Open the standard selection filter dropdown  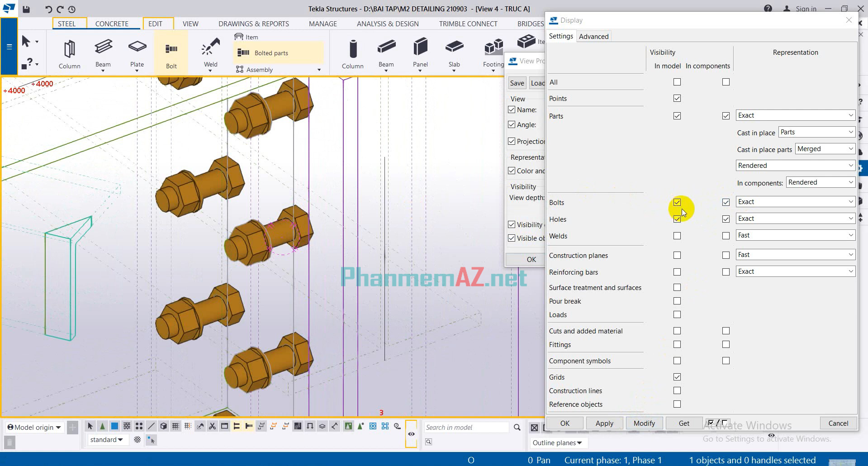click(107, 439)
